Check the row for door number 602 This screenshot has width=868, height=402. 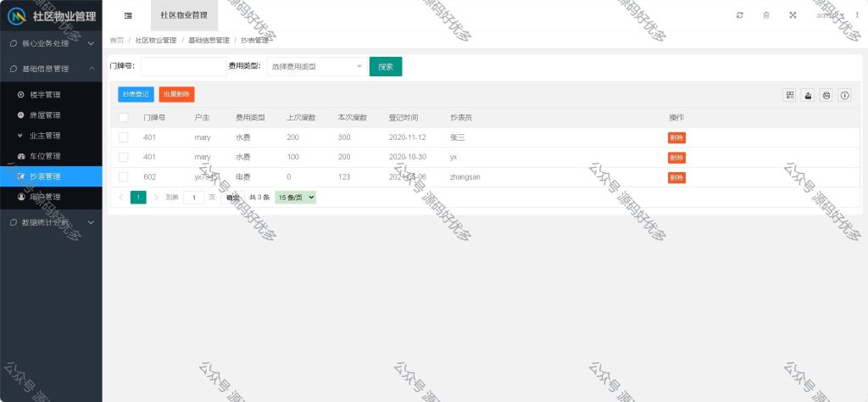point(124,176)
